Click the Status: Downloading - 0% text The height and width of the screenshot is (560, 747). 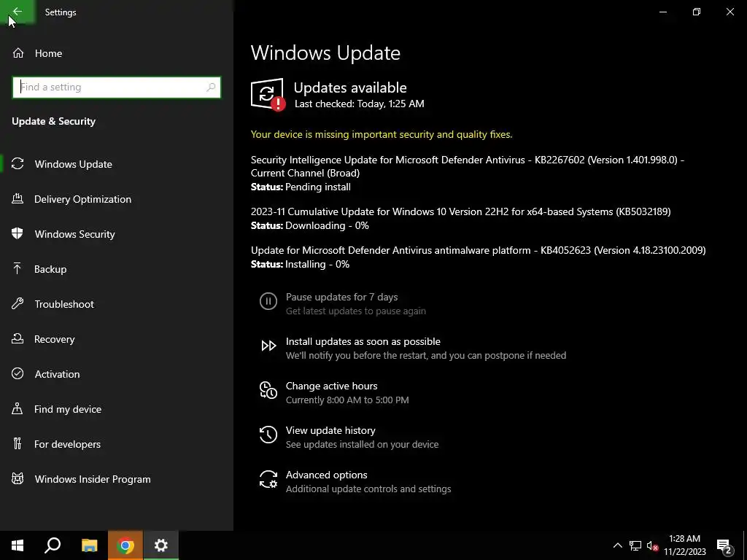[x=309, y=225]
